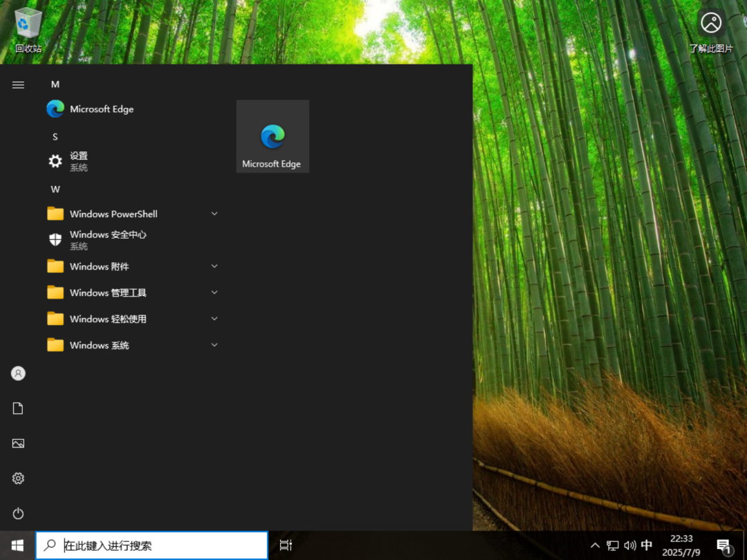Click the 了解此图片 desktop icon
Screen dimensions: 747x560
711,30
